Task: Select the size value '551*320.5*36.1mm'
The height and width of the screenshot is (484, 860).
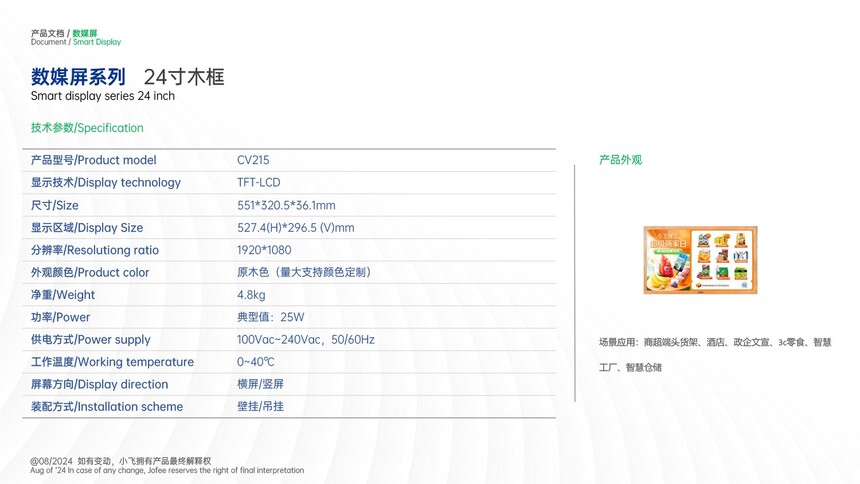Action: point(286,205)
